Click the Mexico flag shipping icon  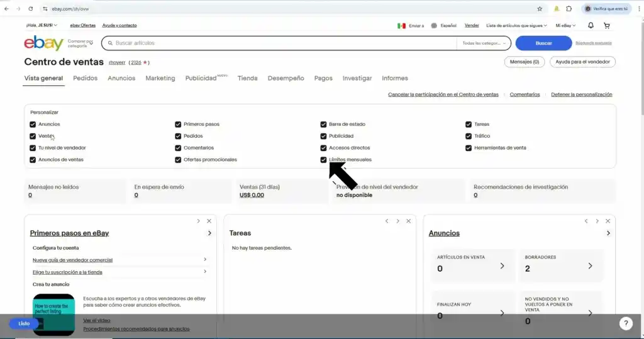tap(401, 26)
